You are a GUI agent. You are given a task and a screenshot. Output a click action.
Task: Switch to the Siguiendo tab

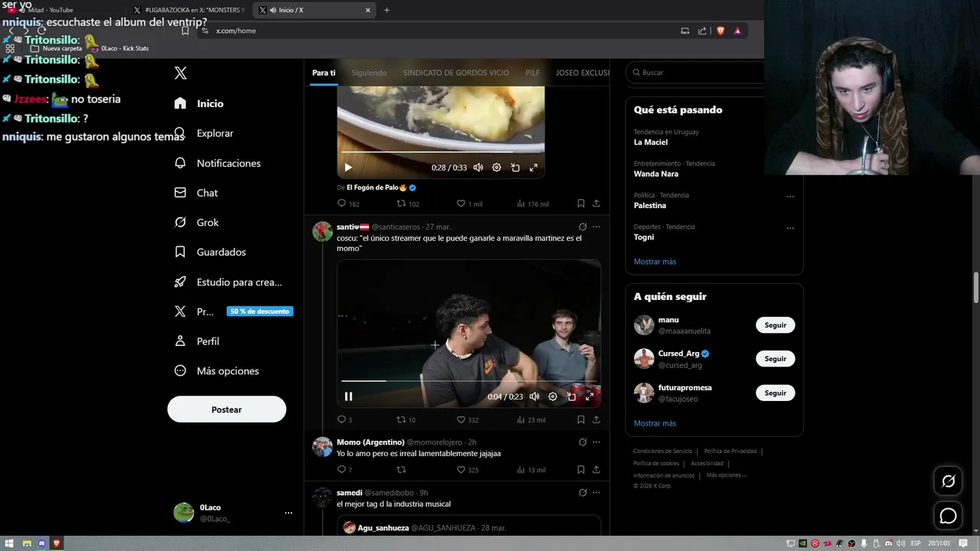coord(369,73)
